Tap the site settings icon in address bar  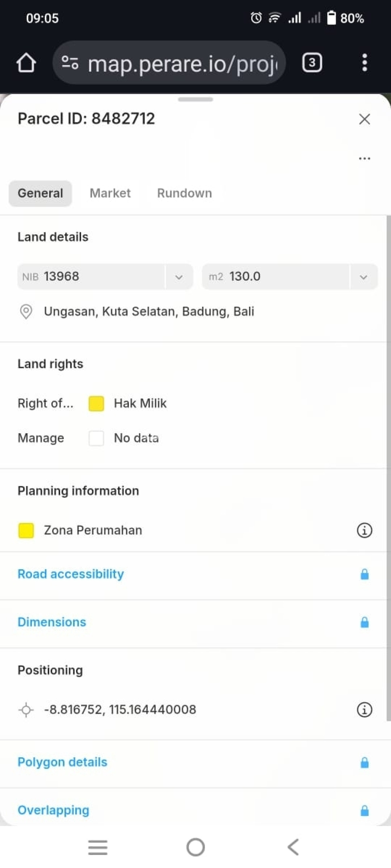click(70, 62)
